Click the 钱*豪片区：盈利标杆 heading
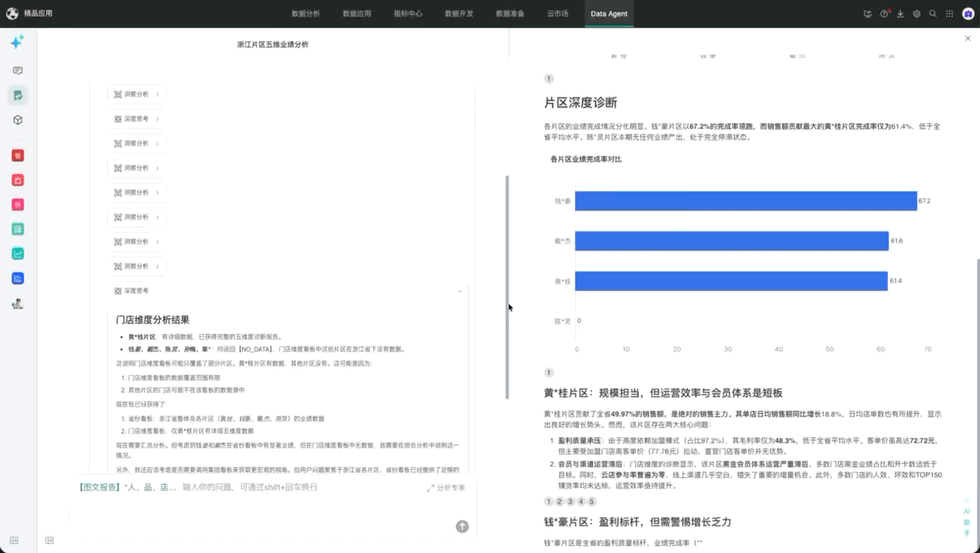Image resolution: width=980 pixels, height=553 pixels. tap(637, 522)
